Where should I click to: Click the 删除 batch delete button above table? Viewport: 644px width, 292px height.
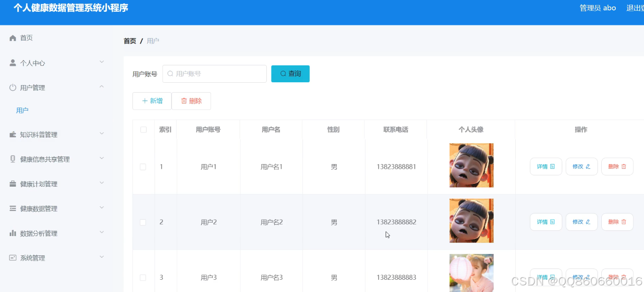point(191,101)
